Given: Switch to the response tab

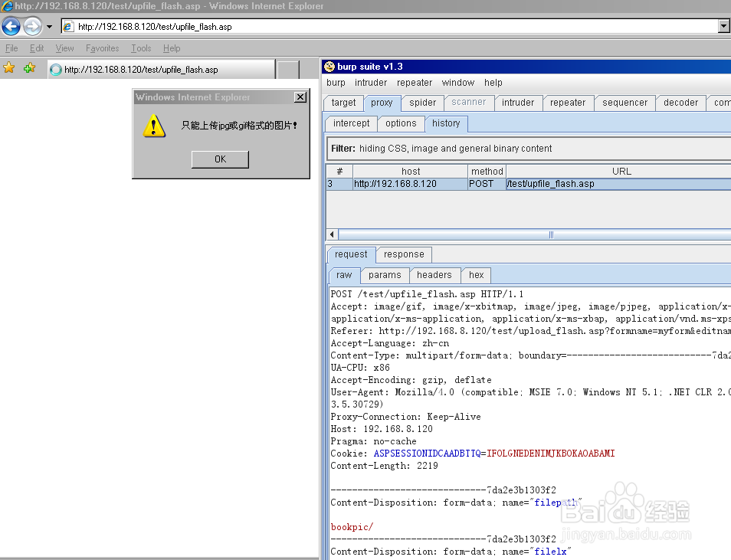Looking at the screenshot, I should [x=404, y=254].
